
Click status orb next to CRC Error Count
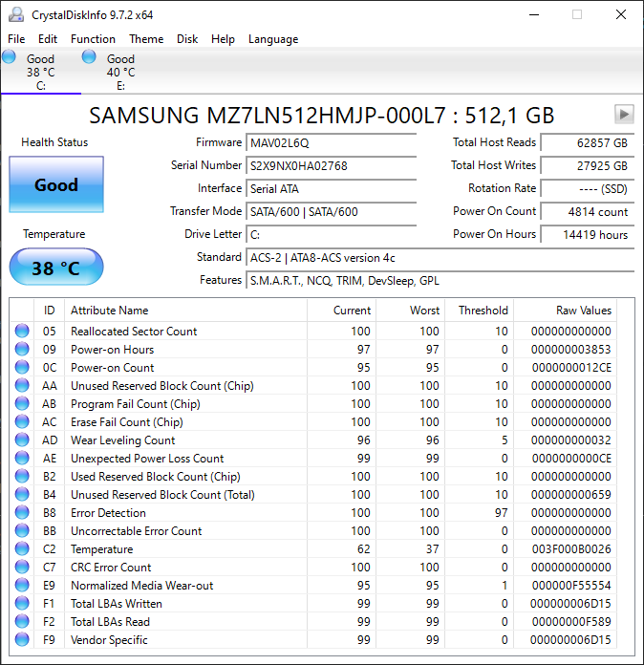click(22, 568)
